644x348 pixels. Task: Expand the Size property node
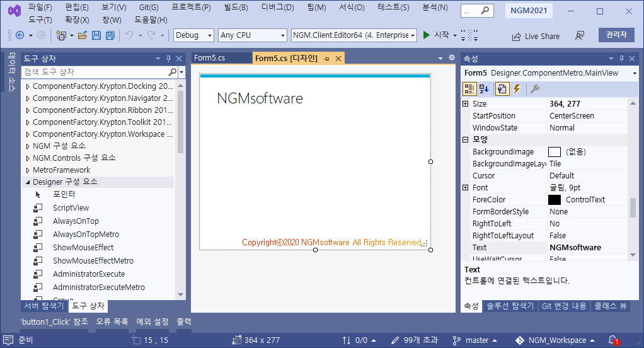click(x=465, y=103)
